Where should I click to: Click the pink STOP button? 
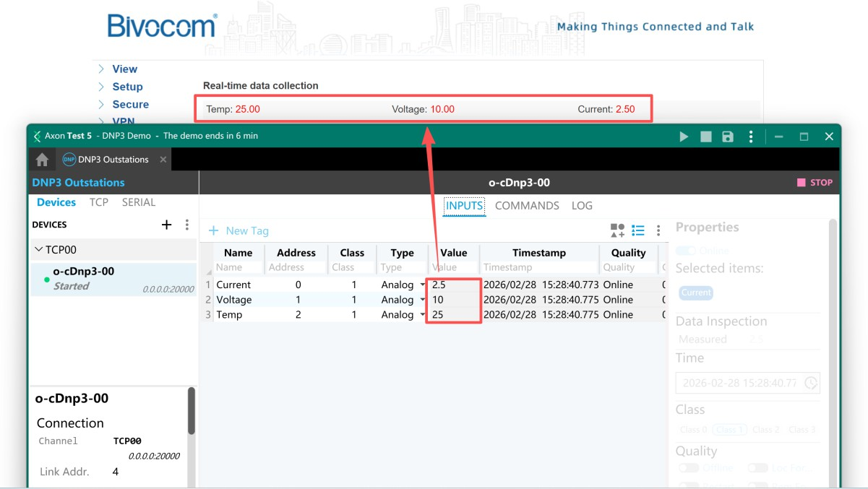click(x=815, y=183)
